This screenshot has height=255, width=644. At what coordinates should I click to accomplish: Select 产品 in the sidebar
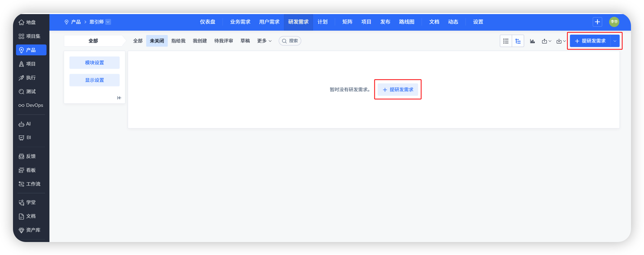click(x=31, y=50)
